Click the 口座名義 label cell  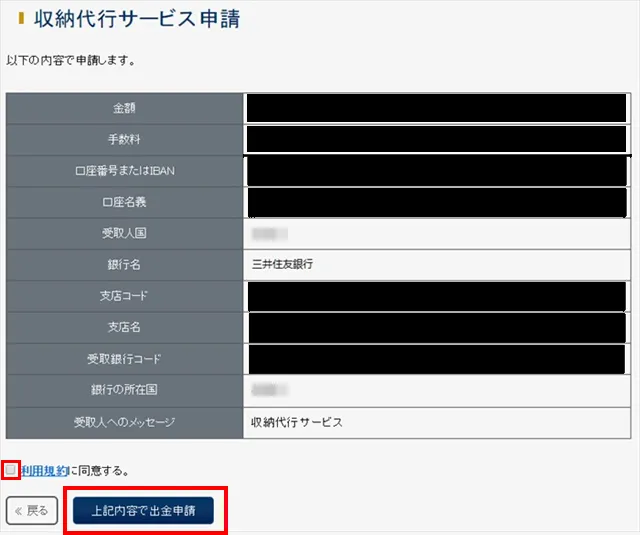(125, 202)
